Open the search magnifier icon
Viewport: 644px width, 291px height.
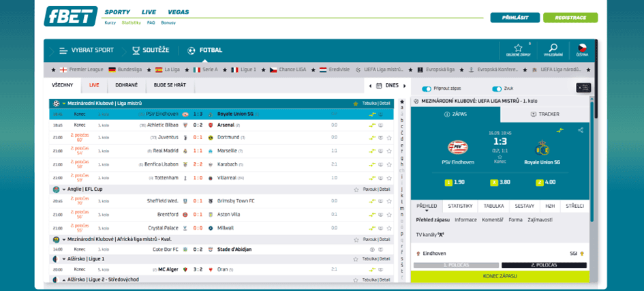point(553,49)
